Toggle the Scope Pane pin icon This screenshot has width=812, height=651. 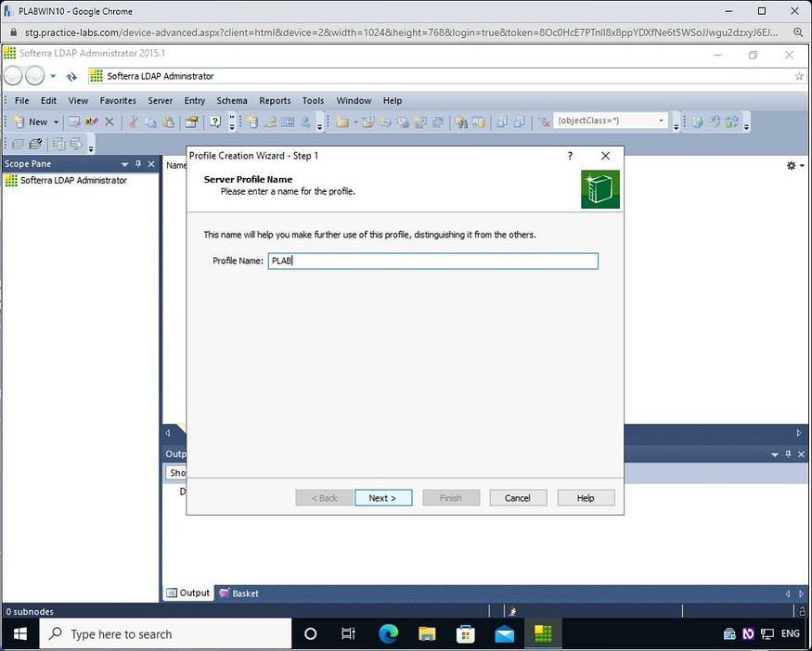point(138,163)
